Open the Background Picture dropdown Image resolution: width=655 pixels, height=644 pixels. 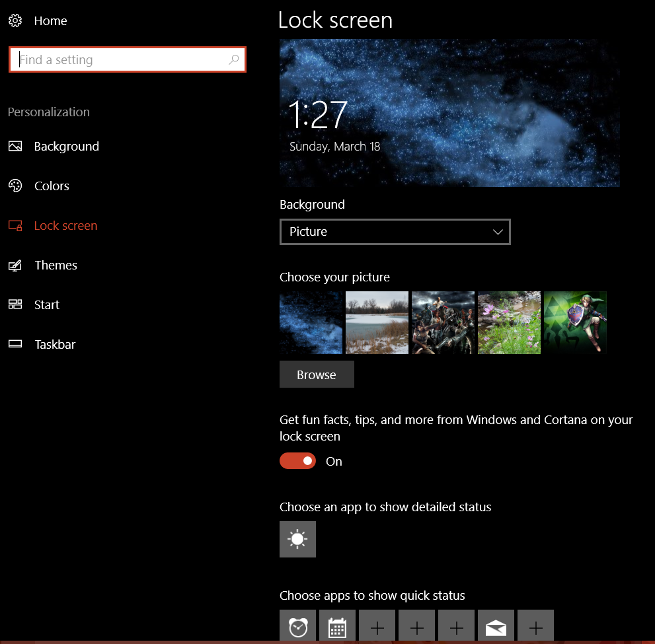coord(395,232)
